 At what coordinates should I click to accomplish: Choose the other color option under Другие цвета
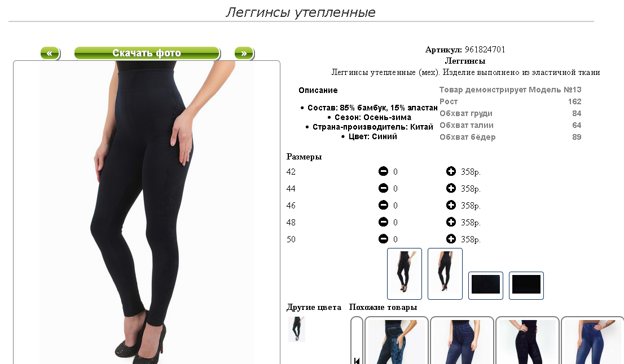click(296, 329)
